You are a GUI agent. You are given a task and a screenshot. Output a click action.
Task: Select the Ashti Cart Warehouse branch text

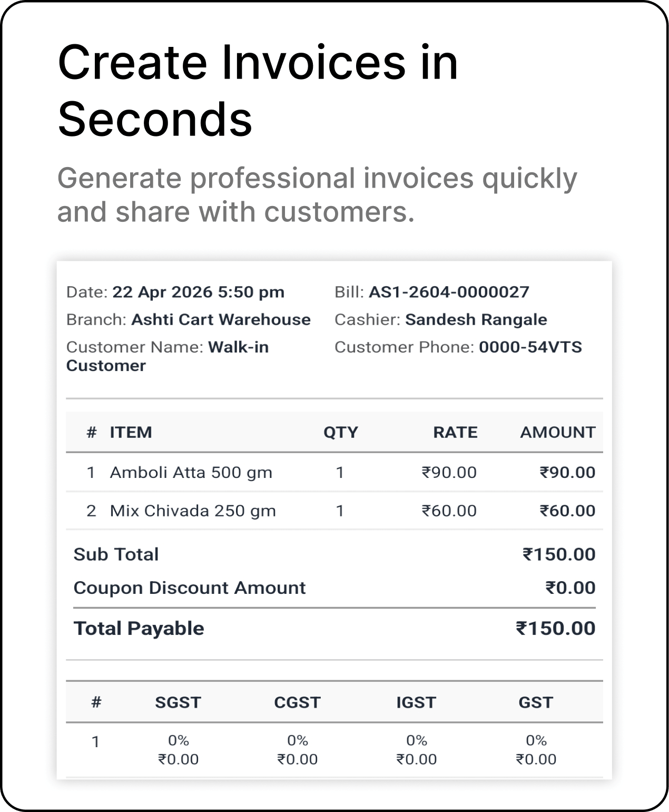pyautogui.click(x=221, y=319)
